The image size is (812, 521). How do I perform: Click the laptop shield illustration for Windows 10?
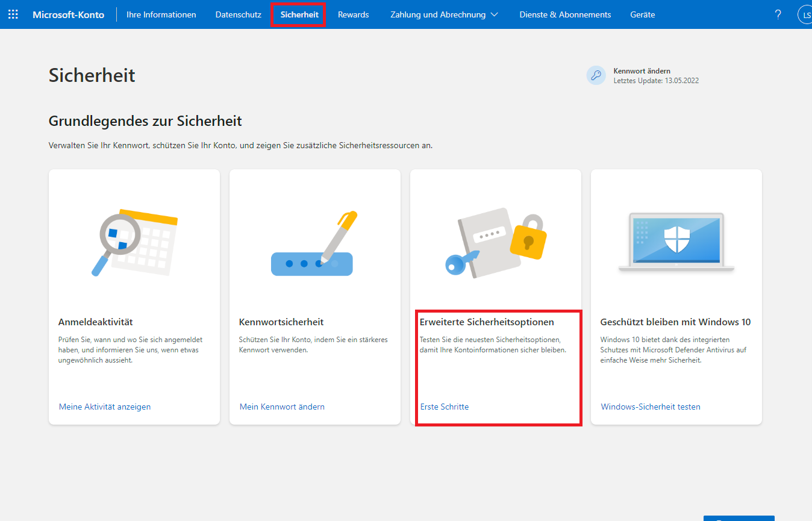676,242
